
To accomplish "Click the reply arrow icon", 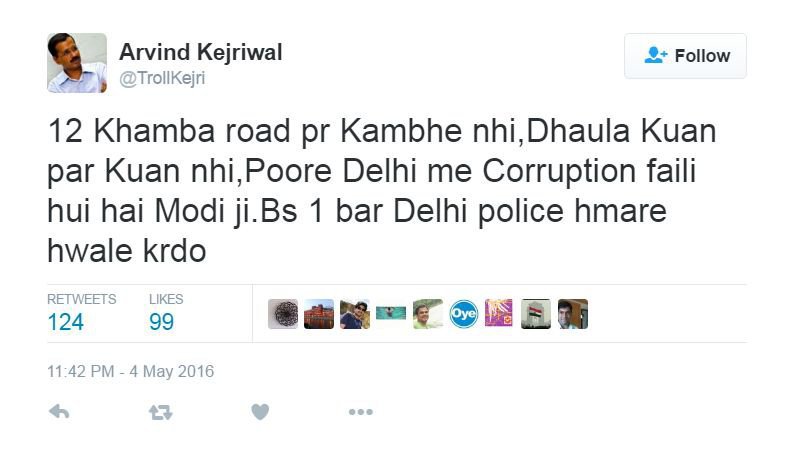I will (59, 412).
